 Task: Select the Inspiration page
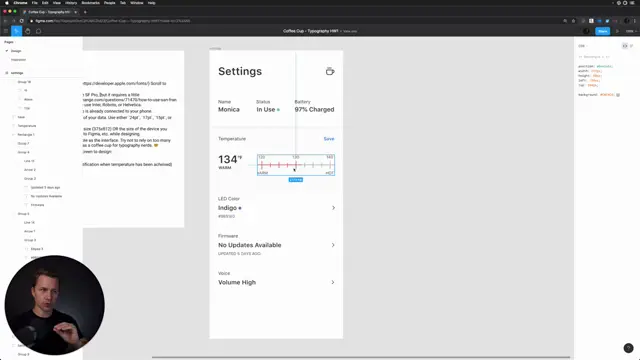18,60
